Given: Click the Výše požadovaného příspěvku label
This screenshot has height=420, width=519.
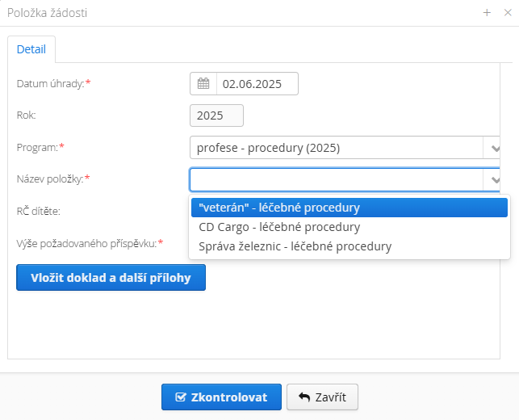Looking at the screenshot, I should coord(86,243).
